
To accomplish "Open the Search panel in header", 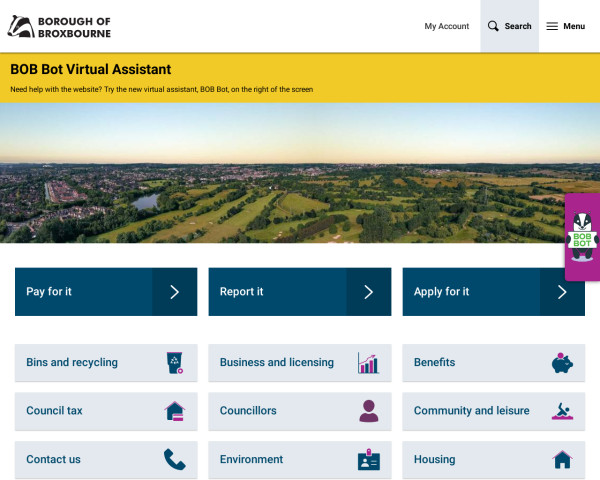I will pos(509,26).
